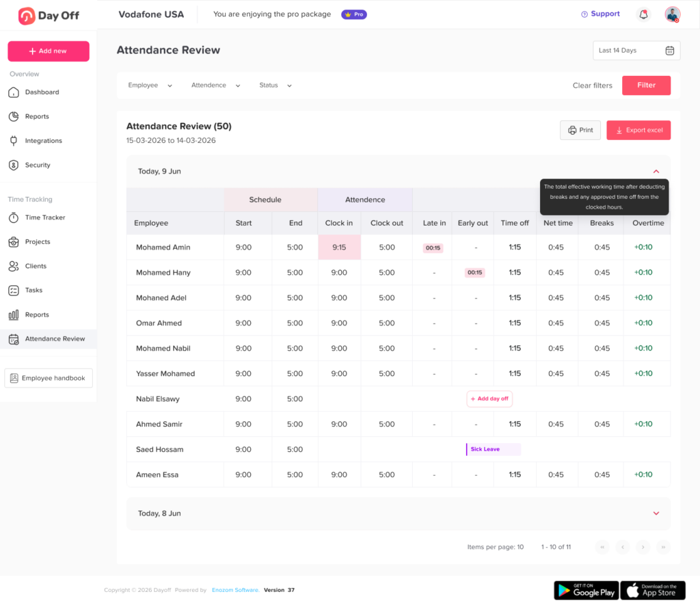Image resolution: width=700 pixels, height=605 pixels.
Task: Click the calendar icon in date range
Action: pos(670,51)
